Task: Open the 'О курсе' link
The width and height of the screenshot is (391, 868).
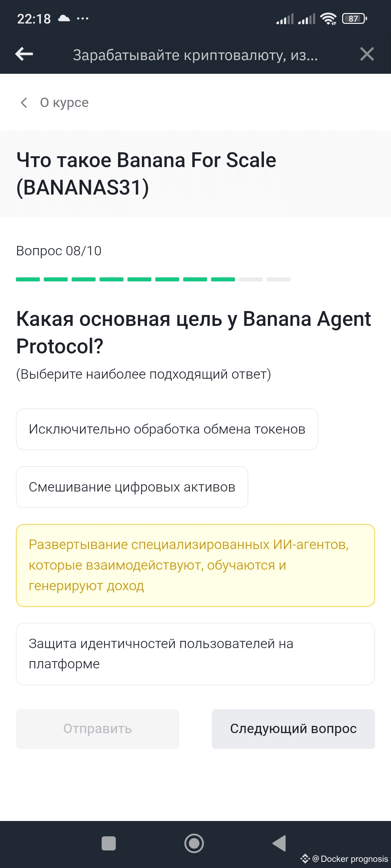Action: (x=64, y=103)
